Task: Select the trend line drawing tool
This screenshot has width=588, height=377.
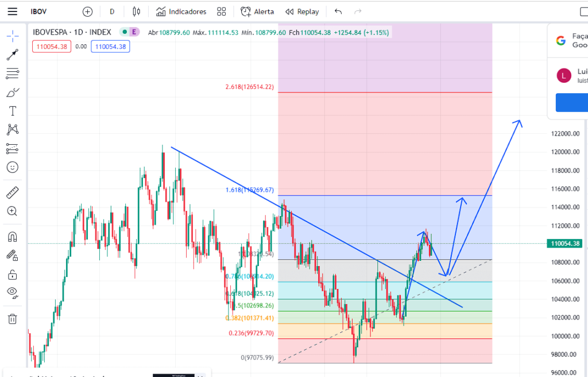Action: (x=12, y=55)
